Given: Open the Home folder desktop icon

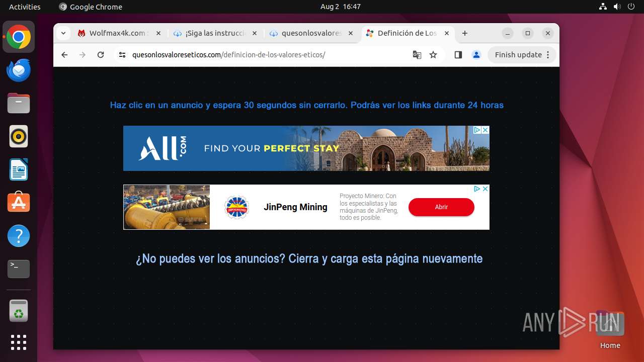Looking at the screenshot, I should click(610, 330).
